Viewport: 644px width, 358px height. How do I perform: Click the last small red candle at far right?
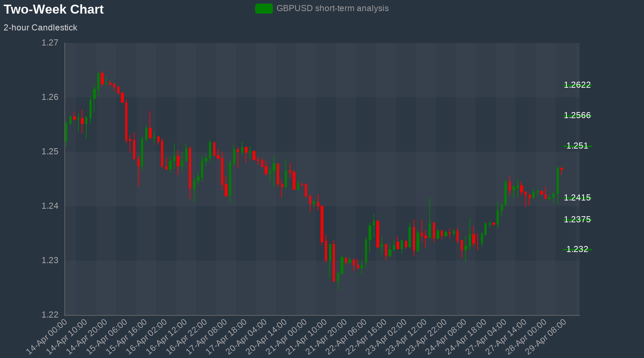point(562,169)
